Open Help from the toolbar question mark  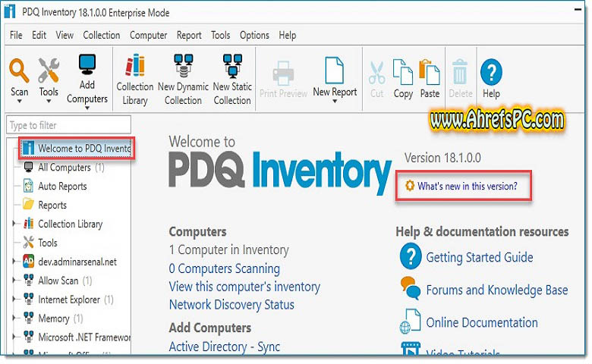pyautogui.click(x=491, y=72)
